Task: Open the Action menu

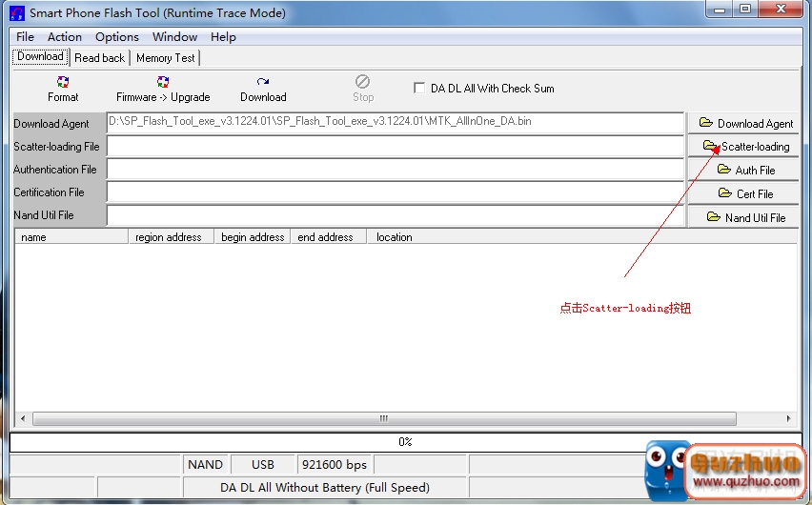Action: (x=65, y=37)
